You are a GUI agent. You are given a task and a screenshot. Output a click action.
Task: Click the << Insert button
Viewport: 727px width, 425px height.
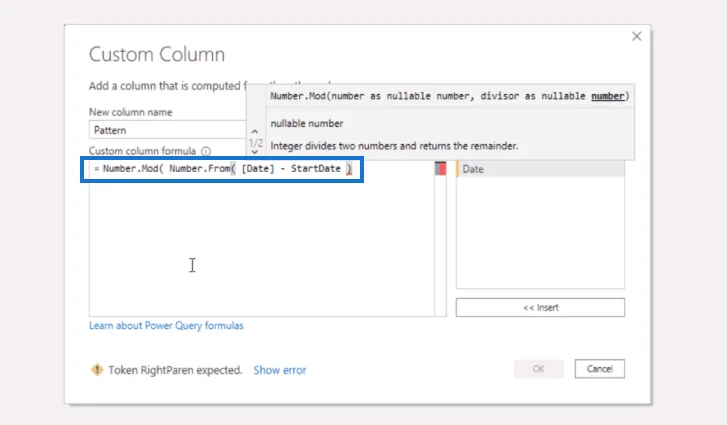pyautogui.click(x=540, y=308)
